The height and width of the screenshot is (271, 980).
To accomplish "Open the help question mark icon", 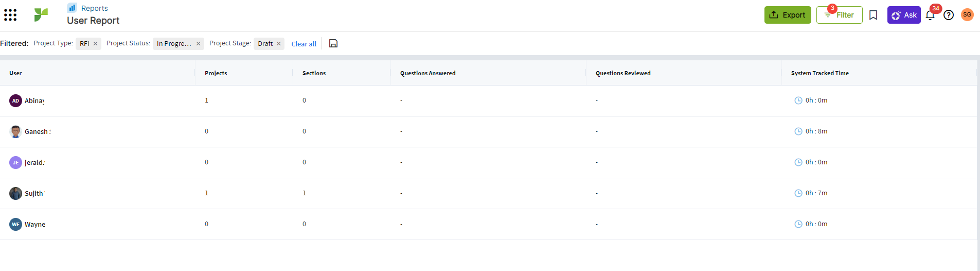I will click(x=949, y=15).
